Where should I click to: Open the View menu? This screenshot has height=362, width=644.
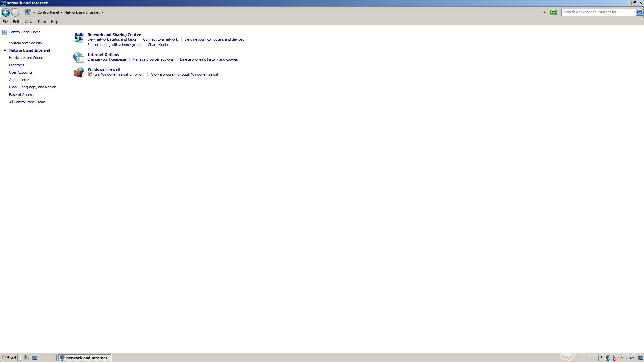point(28,22)
